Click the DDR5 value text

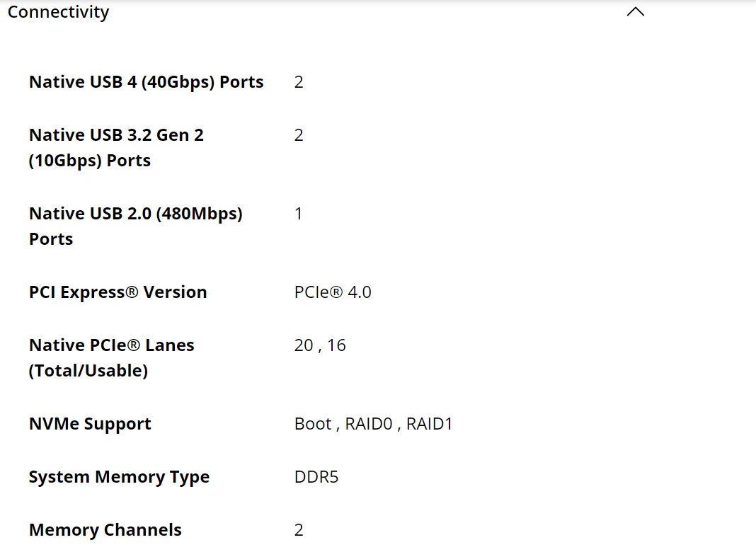(316, 477)
